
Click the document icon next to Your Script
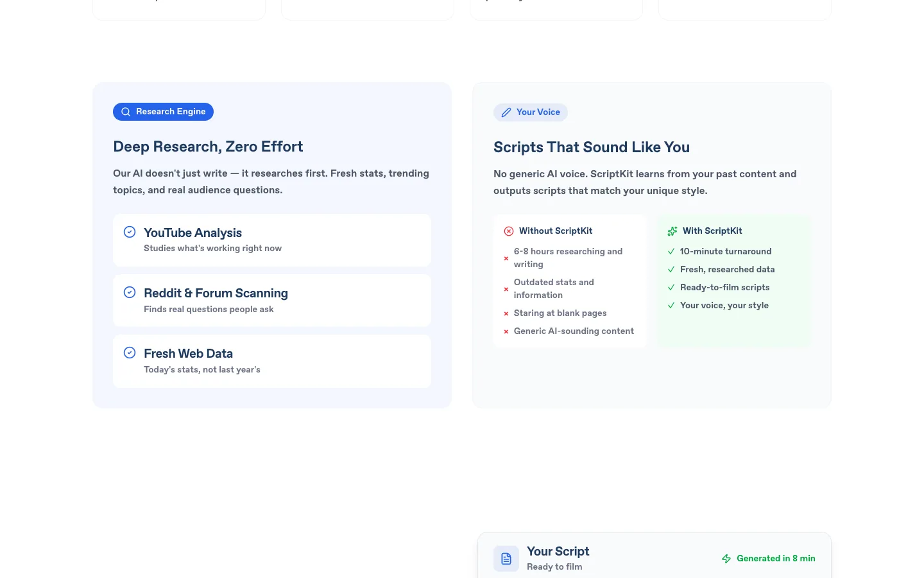coord(506,559)
